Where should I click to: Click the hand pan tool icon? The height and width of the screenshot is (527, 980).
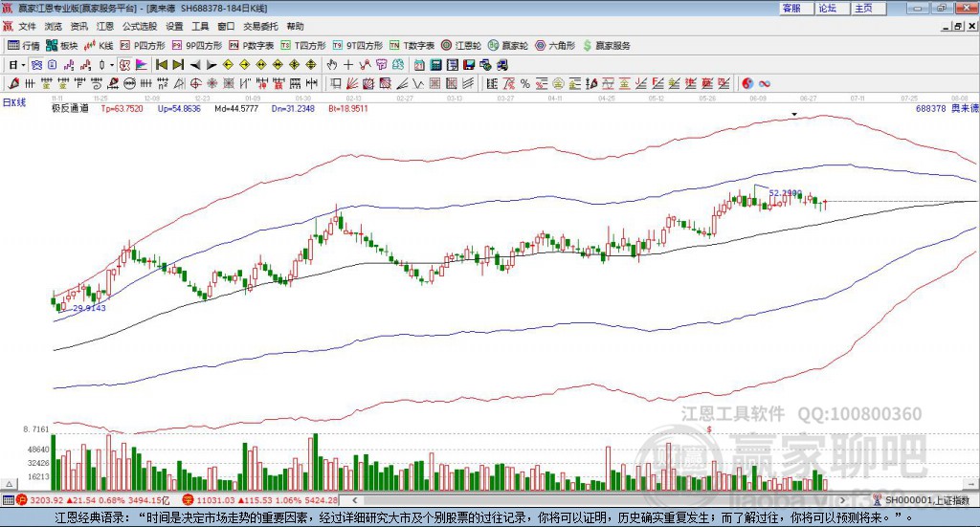pyautogui.click(x=332, y=65)
